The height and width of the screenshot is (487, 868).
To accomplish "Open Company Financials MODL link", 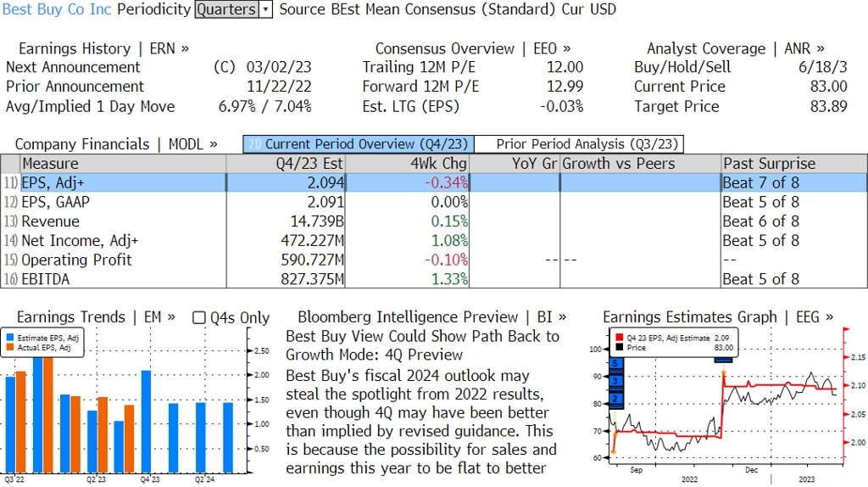I will coord(115,144).
